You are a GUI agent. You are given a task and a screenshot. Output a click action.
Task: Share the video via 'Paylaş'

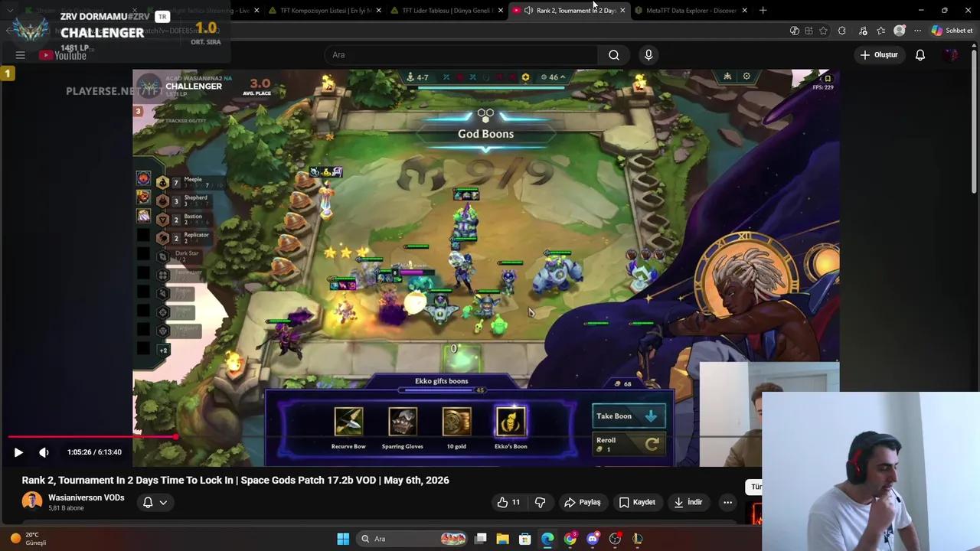click(x=583, y=502)
